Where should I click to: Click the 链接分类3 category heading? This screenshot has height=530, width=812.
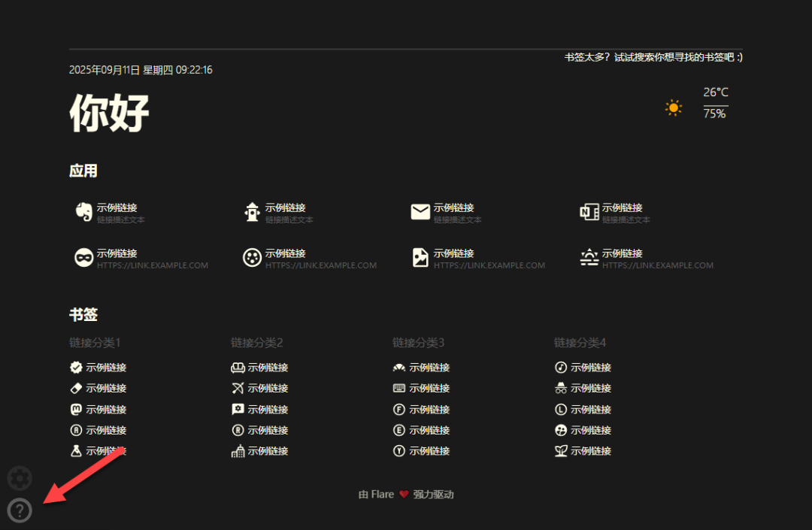click(419, 343)
